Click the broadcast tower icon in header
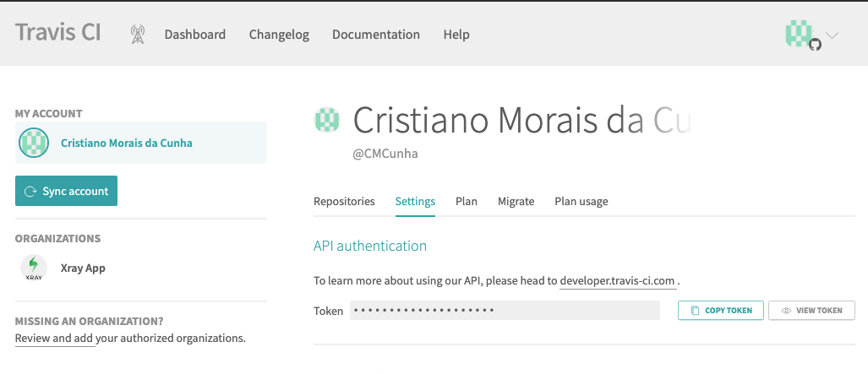This screenshot has height=374, width=868. (137, 35)
